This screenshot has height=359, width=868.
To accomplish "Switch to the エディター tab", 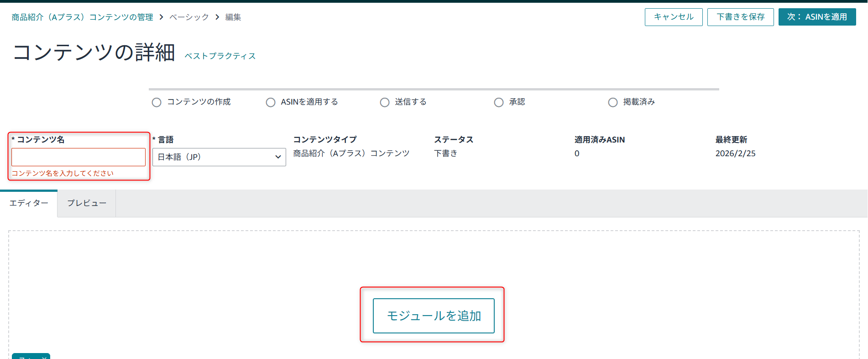I will (x=29, y=203).
